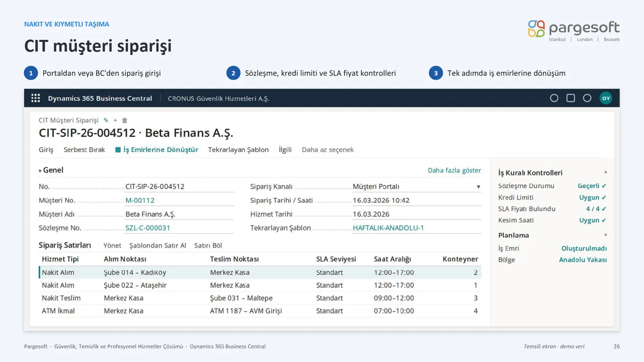Click the last circle icon before the avatar
This screenshot has width=644, height=362.
(587, 98)
